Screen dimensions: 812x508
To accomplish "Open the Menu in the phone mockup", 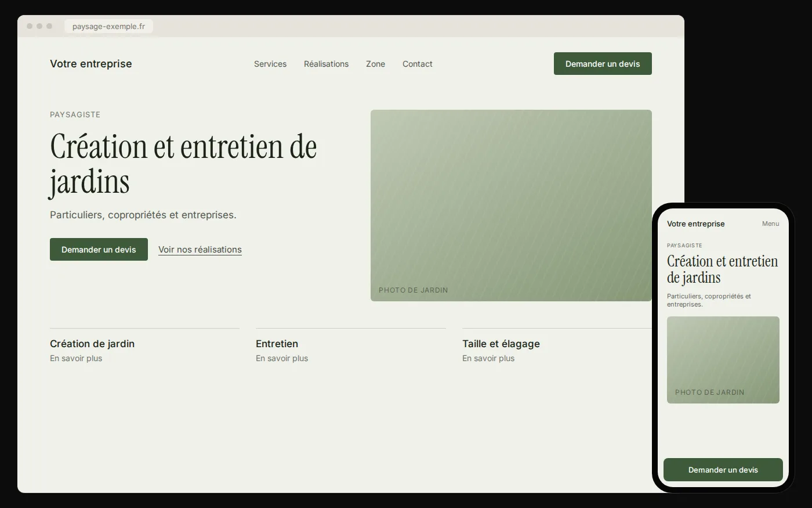I will pos(771,224).
